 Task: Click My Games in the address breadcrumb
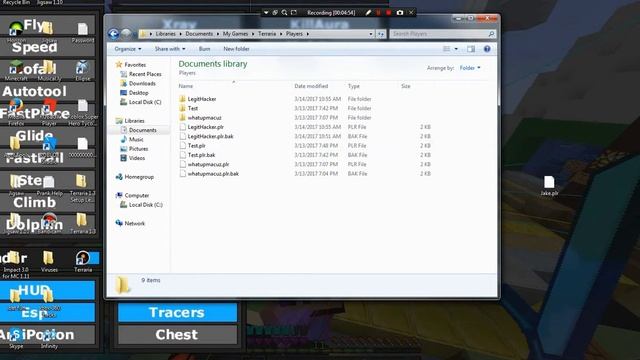pyautogui.click(x=236, y=34)
